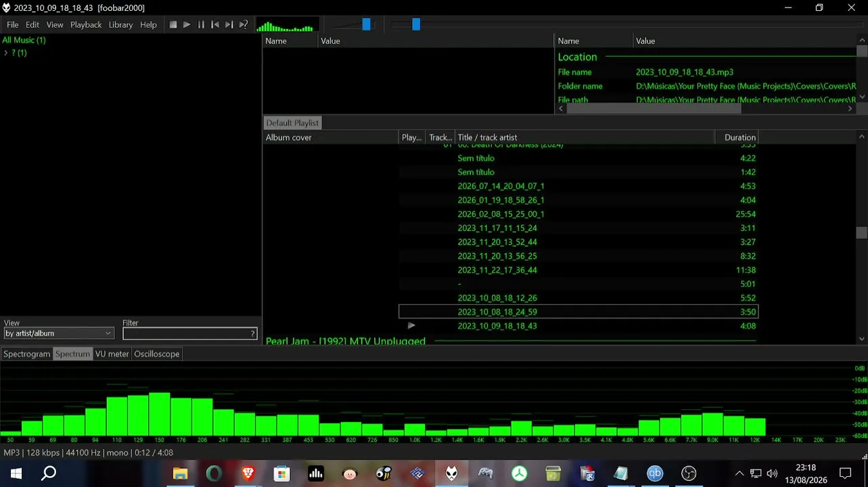Select All Music (1) in library tree

(x=24, y=40)
